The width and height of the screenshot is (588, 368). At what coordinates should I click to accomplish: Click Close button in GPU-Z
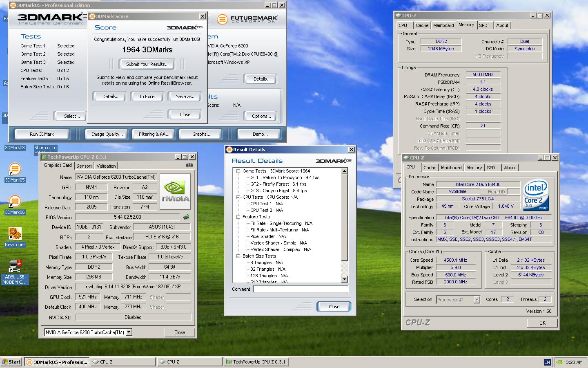(x=180, y=332)
